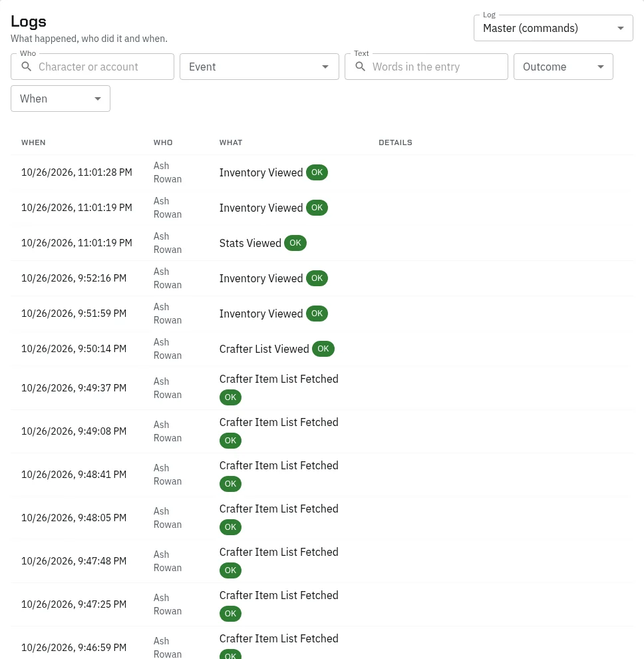Viewport: 644px width, 659px height.
Task: Select Inventory Viewed entry at 11:01:19 PM
Action: (261, 208)
